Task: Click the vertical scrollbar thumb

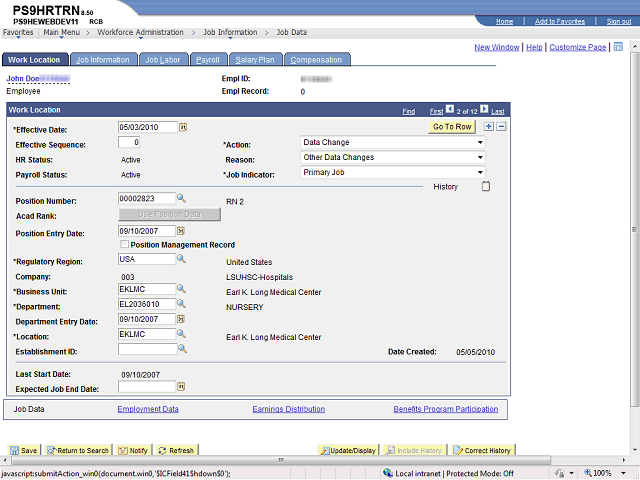Action: coord(634,230)
